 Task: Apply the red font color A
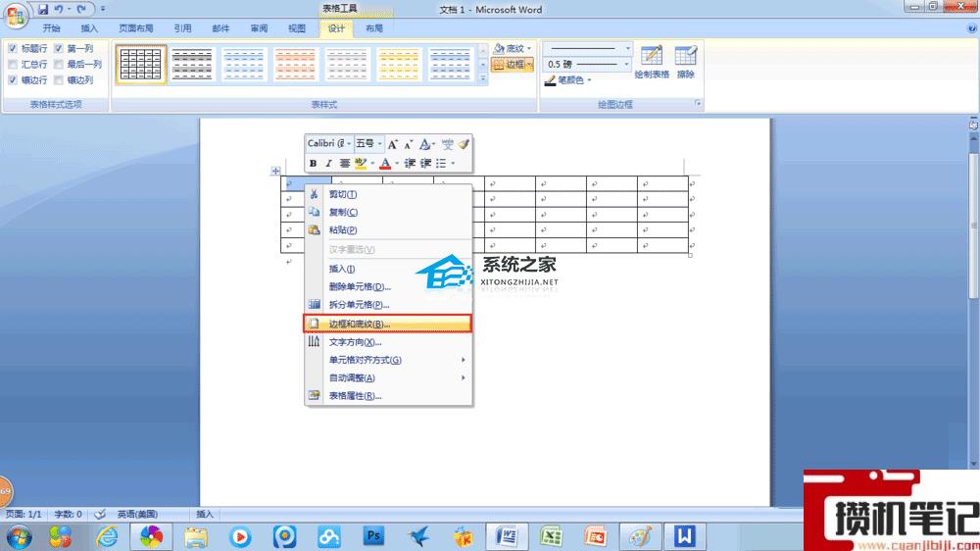point(385,163)
